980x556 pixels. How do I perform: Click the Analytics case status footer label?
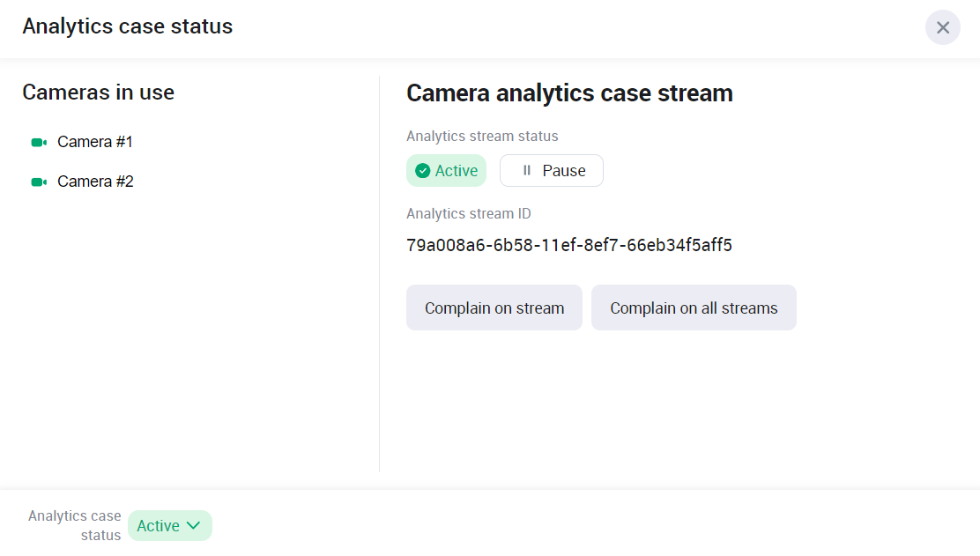(75, 525)
